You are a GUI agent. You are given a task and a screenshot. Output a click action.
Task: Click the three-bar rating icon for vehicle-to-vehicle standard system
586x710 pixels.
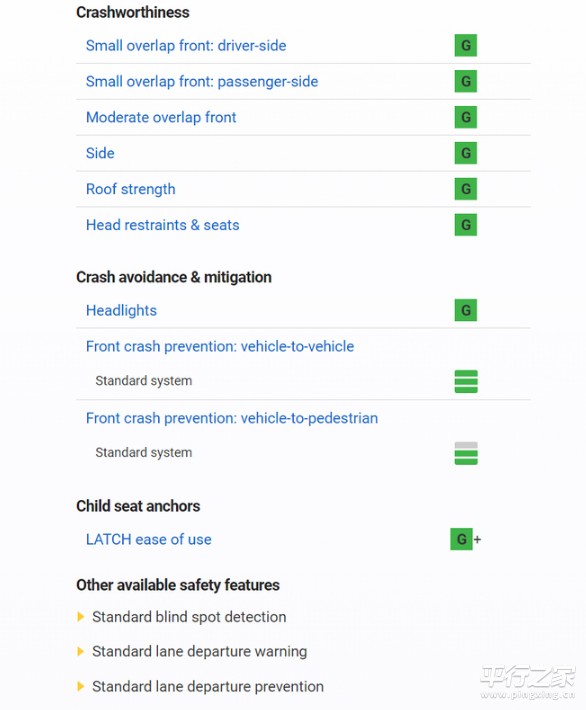tap(466, 381)
